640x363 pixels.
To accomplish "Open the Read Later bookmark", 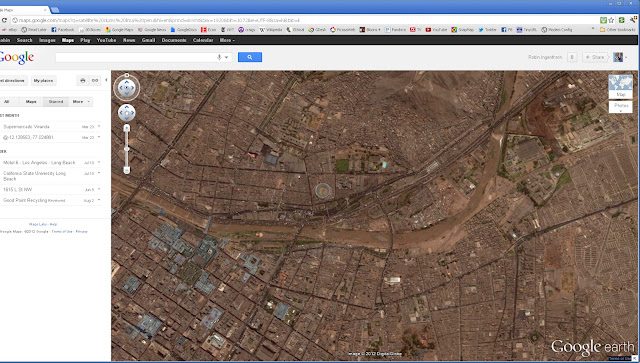I will click(34, 30).
